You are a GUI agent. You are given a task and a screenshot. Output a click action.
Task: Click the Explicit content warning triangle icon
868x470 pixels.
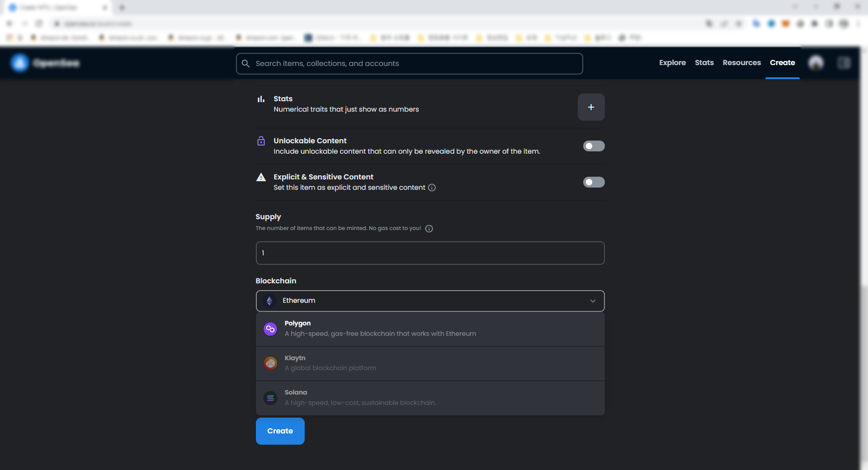click(x=261, y=177)
